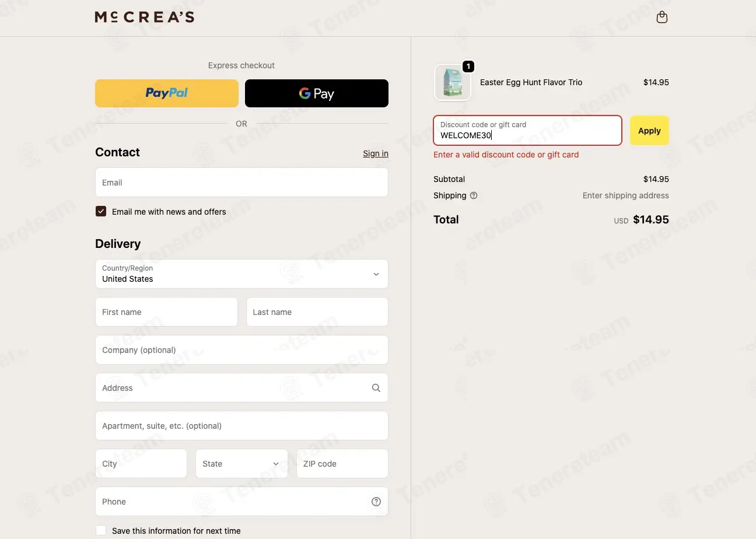Check Save this information for next time
Viewport: 756px width, 539px height.
pos(101,530)
